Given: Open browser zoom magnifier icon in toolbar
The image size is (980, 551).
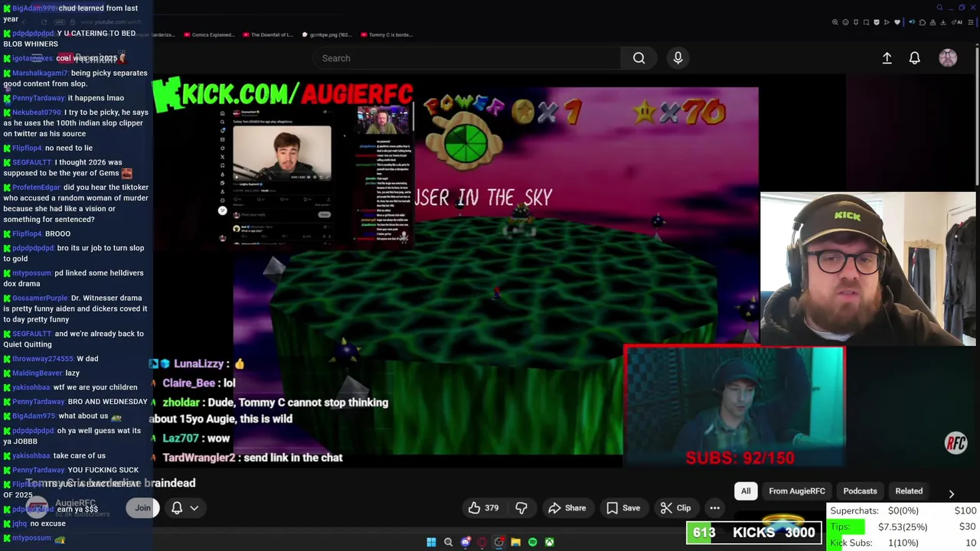Looking at the screenshot, I should pos(835,22).
